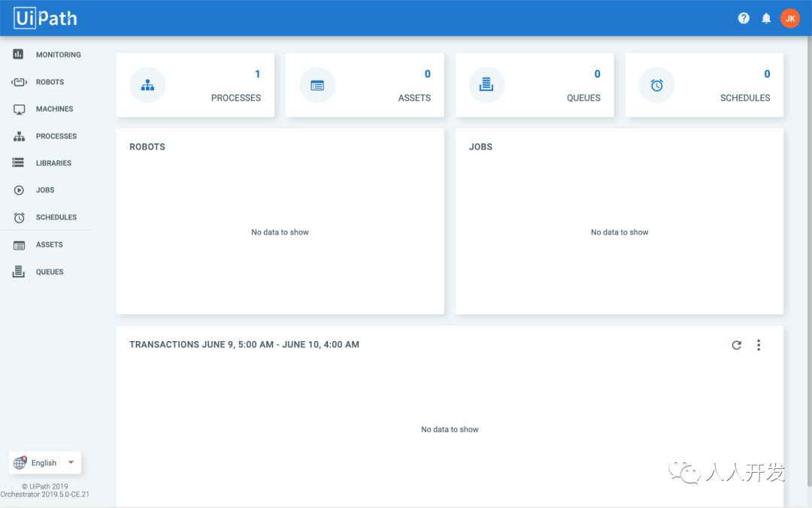Click the Processes card round icon
Image resolution: width=812 pixels, height=508 pixels.
coord(147,85)
